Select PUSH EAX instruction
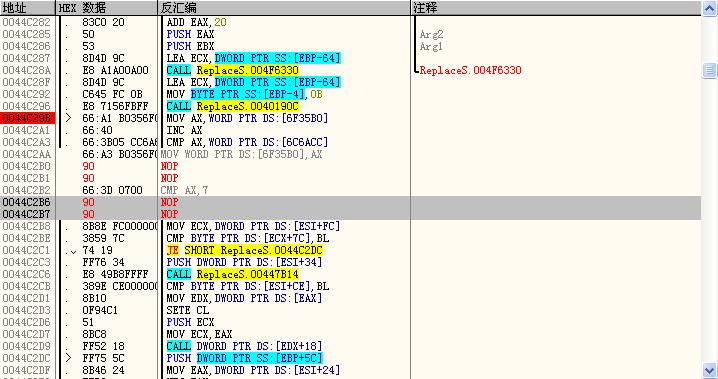 pos(190,34)
